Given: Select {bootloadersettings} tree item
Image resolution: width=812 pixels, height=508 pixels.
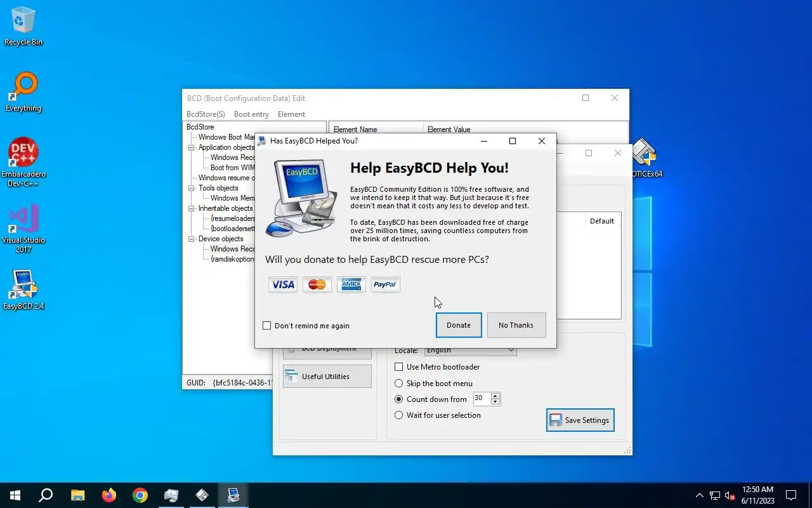Looking at the screenshot, I should tap(232, 229).
